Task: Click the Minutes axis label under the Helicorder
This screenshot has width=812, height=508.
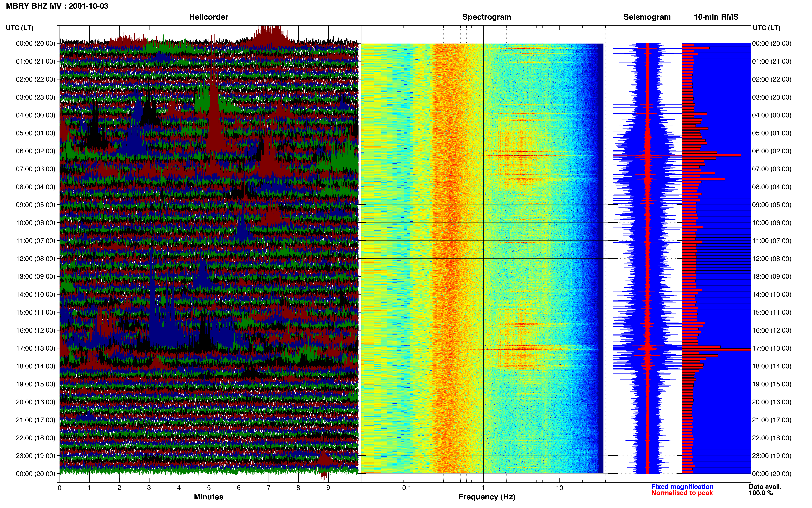Action: click(x=209, y=497)
